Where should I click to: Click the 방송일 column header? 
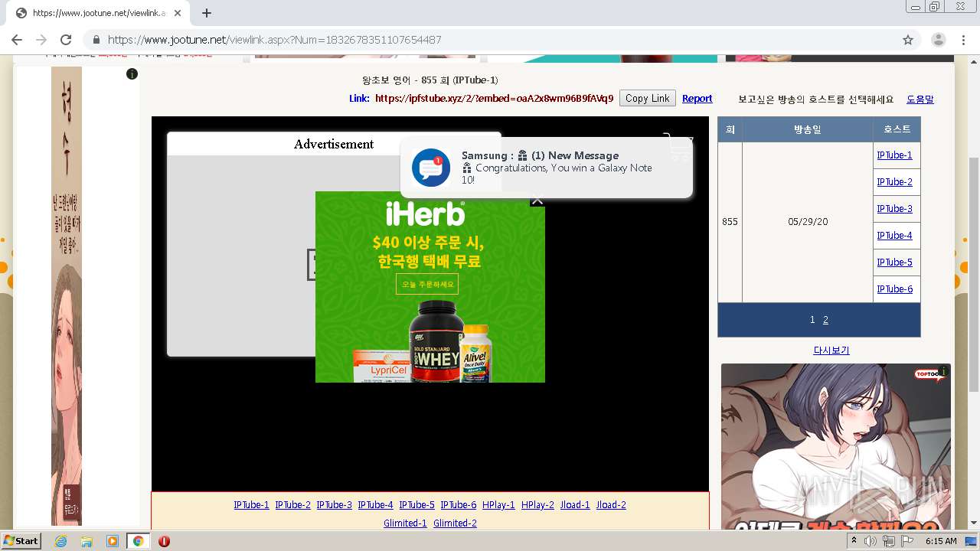[x=807, y=130]
